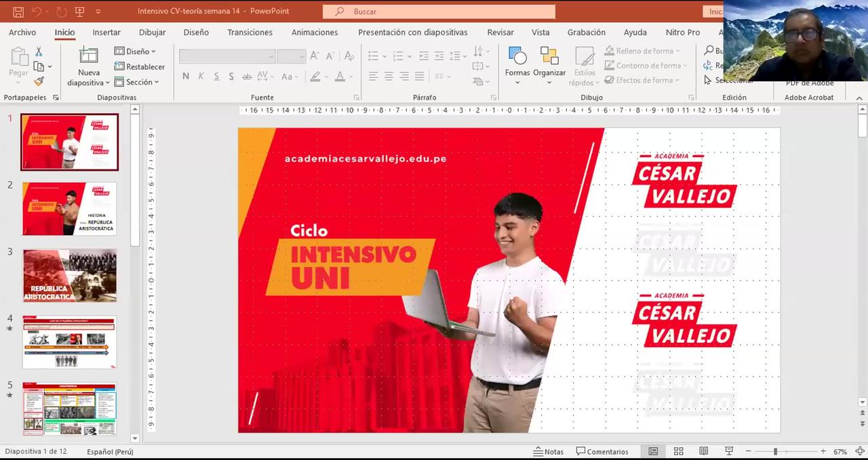Expand the Sección dropdown

click(136, 82)
